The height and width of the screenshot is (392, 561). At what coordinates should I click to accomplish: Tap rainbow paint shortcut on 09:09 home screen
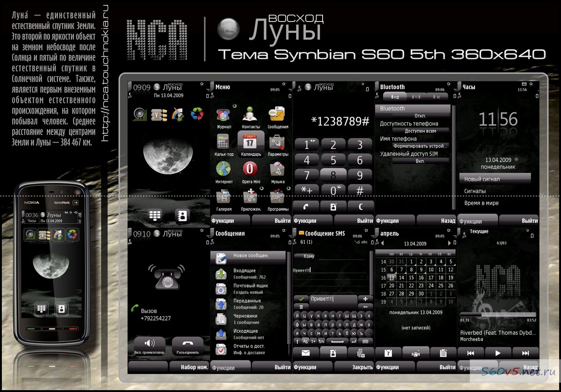click(178, 114)
